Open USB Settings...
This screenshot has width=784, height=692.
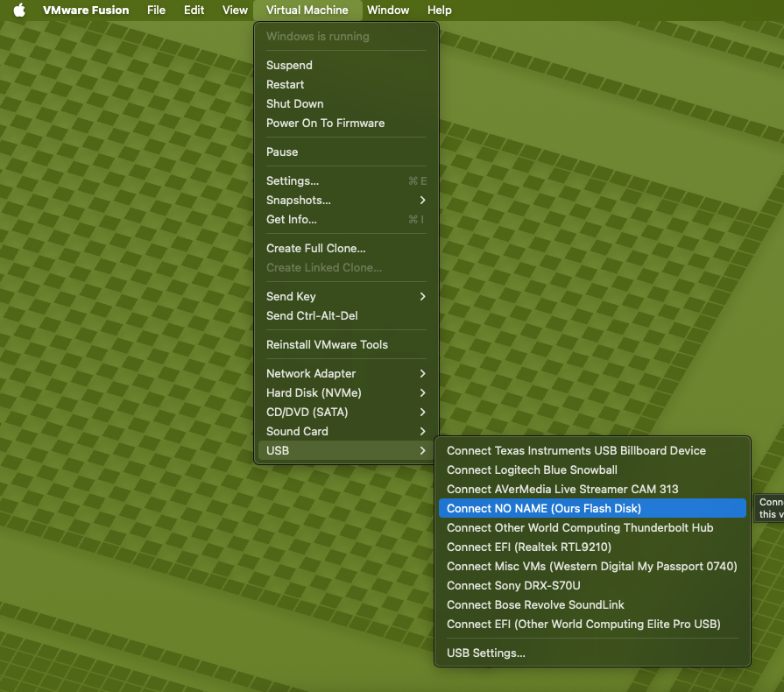click(592, 653)
